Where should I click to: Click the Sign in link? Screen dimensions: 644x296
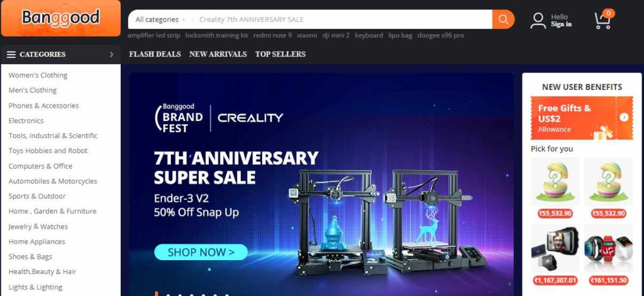tap(561, 25)
